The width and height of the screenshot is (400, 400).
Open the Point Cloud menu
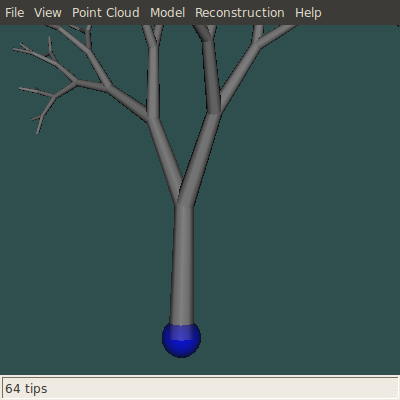pos(106,13)
